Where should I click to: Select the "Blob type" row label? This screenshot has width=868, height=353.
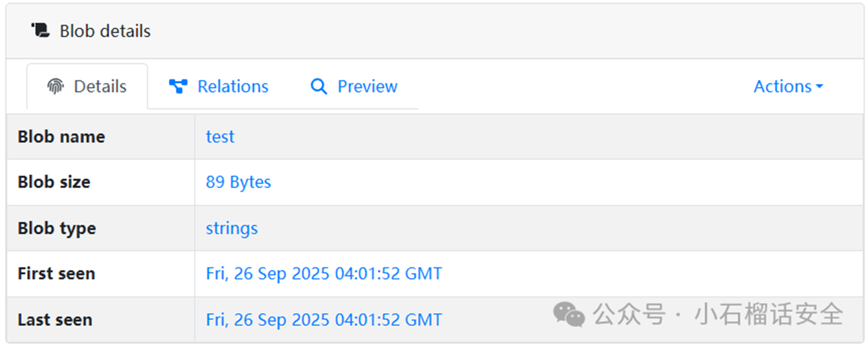coord(57,228)
